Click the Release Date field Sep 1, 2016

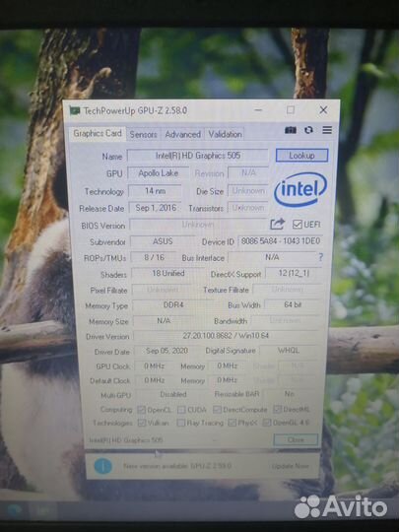156,208
